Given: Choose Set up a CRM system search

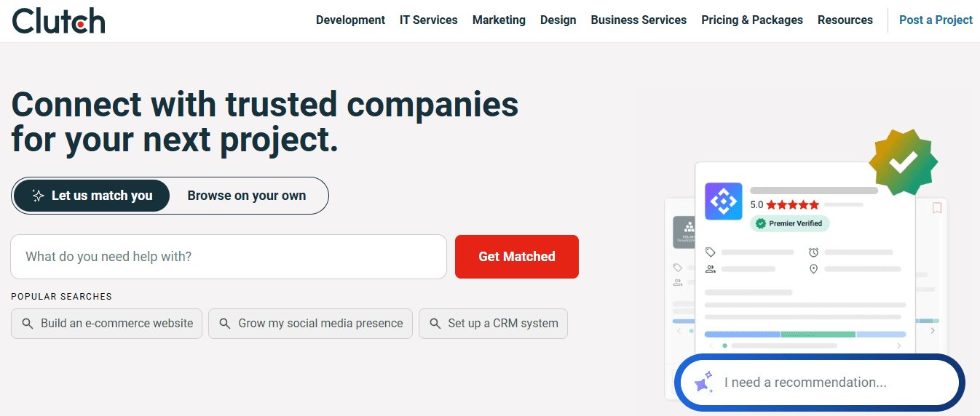Looking at the screenshot, I should (493, 324).
